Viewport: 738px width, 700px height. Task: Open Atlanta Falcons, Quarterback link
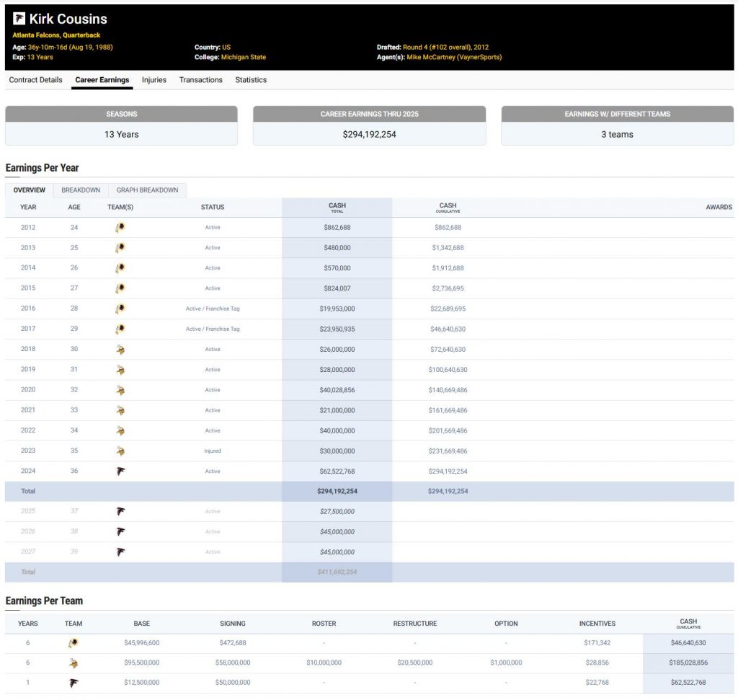point(56,35)
